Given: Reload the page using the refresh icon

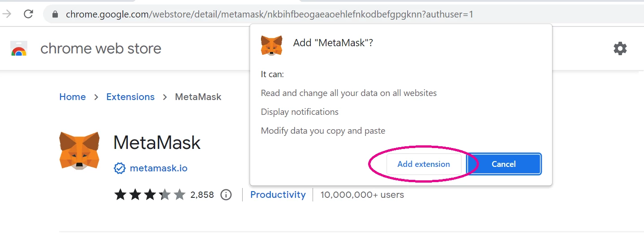Looking at the screenshot, I should pos(28,14).
